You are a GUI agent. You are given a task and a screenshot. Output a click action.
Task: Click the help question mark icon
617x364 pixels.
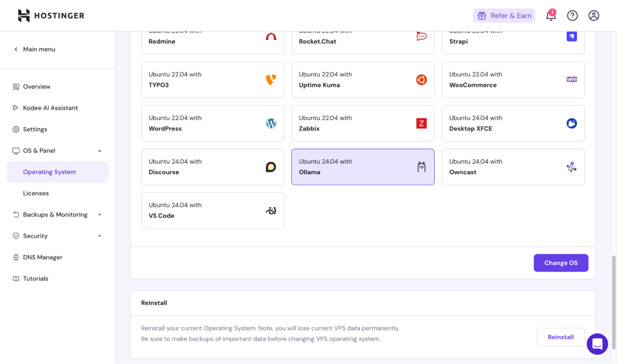(x=572, y=16)
